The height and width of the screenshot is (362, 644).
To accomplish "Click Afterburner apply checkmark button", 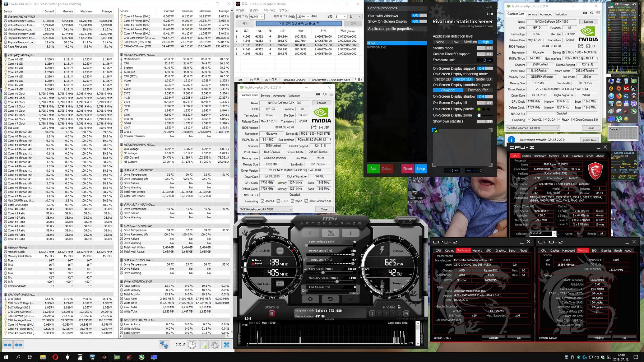I will (350, 299).
